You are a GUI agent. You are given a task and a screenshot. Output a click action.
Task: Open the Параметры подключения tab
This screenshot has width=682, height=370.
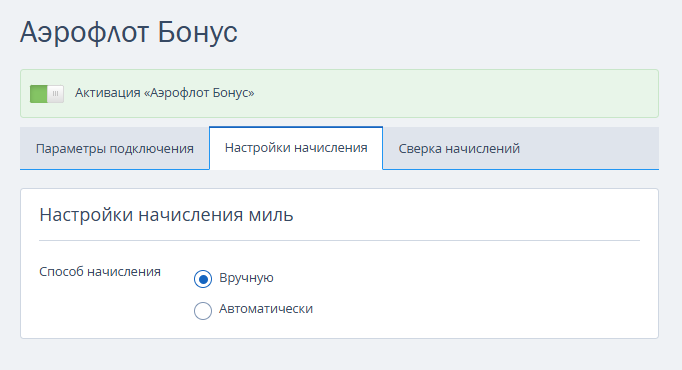pos(115,148)
